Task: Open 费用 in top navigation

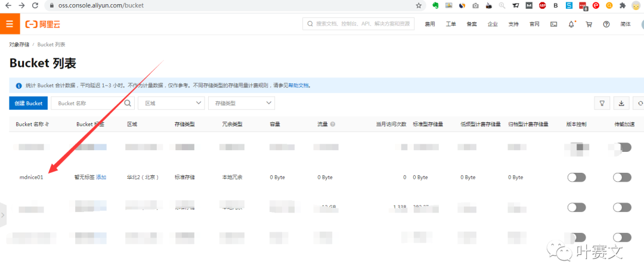Action: pyautogui.click(x=430, y=24)
